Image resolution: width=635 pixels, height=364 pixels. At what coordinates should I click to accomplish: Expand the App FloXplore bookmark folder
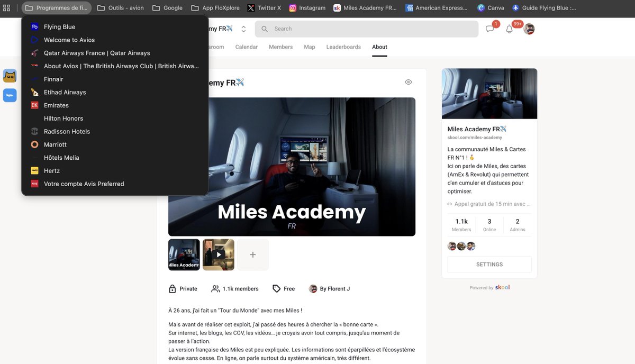point(215,8)
